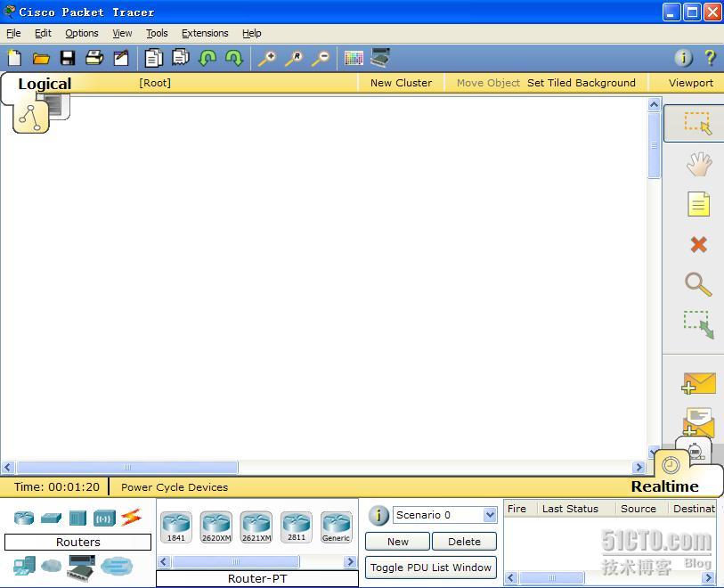Open the File menu
The image size is (724, 588).
[13, 33]
